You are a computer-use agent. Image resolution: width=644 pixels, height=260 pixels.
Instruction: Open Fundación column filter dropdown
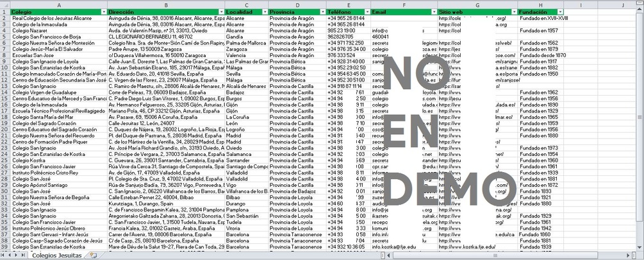561,12
